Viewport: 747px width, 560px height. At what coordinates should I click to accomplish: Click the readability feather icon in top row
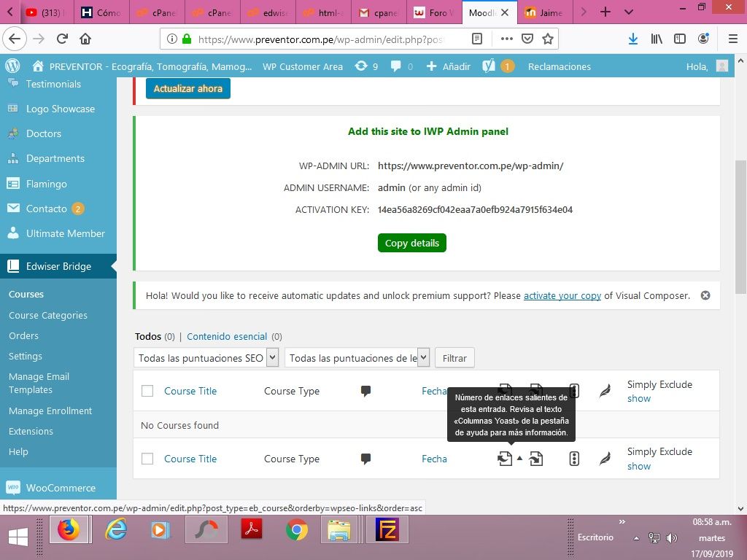click(605, 391)
